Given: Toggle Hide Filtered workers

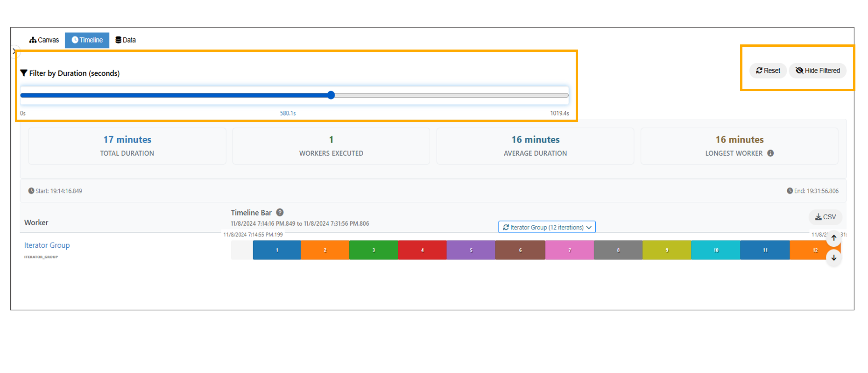Looking at the screenshot, I should 818,71.
